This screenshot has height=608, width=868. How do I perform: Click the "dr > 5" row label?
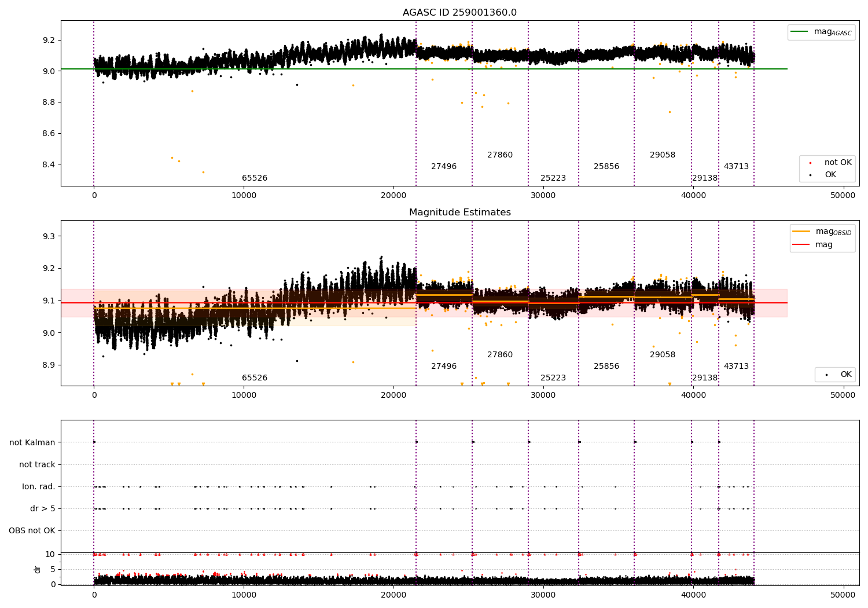43,508
